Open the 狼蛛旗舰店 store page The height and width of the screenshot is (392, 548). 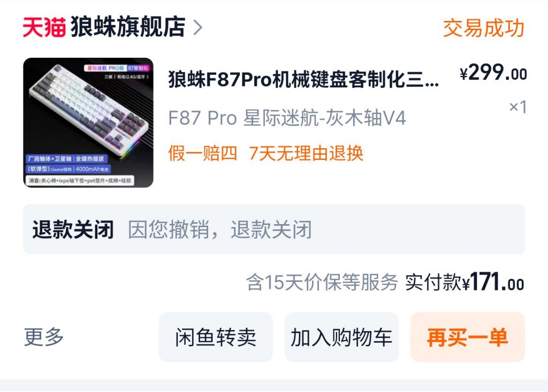pyautogui.click(x=128, y=27)
